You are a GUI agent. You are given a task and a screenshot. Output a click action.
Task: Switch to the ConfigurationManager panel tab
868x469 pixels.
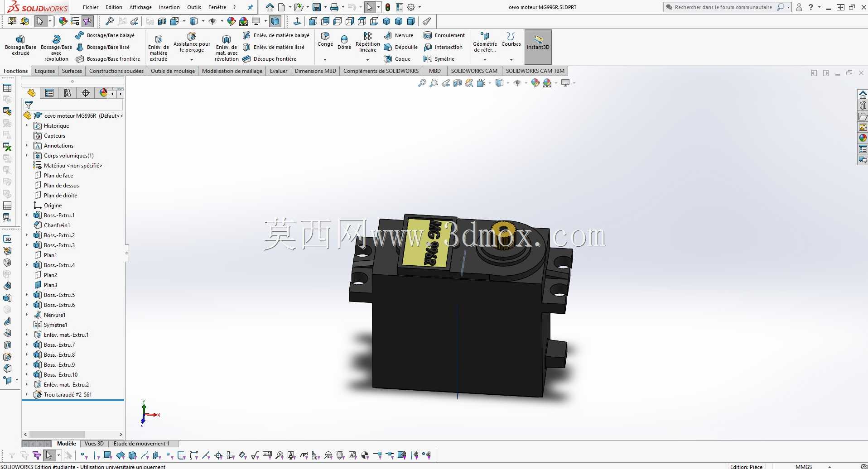pos(68,93)
